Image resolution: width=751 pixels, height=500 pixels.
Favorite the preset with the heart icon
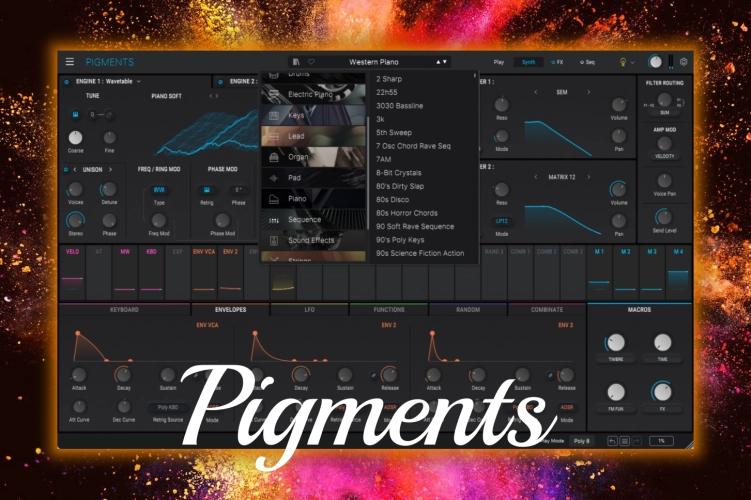311,62
